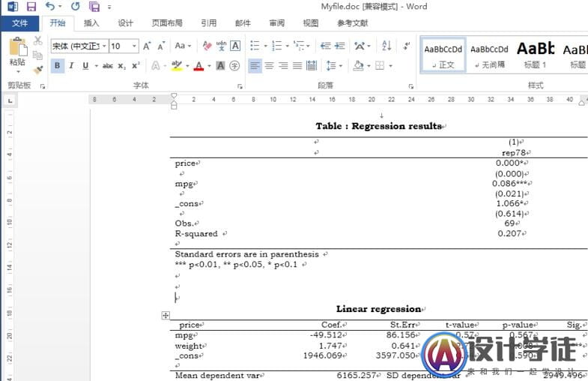Image resolution: width=588 pixels, height=381 pixels.
Task: Click the Save icon in quick access toolbar
Action: click(x=31, y=7)
